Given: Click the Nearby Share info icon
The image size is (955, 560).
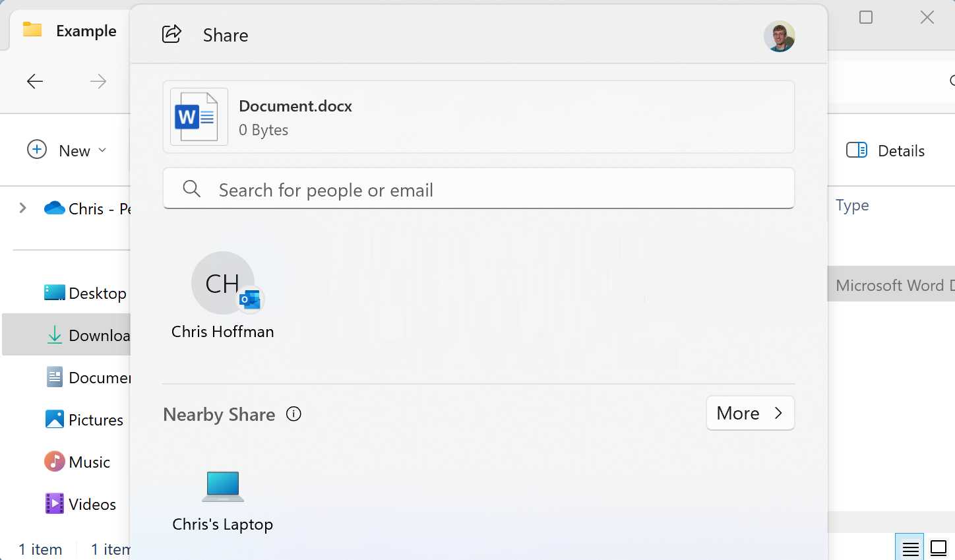Looking at the screenshot, I should click(293, 414).
